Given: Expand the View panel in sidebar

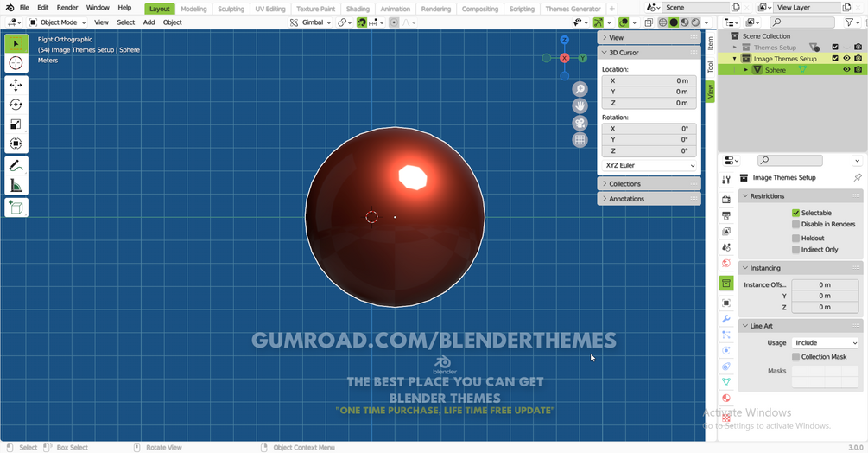Looking at the screenshot, I should pyautogui.click(x=649, y=38).
